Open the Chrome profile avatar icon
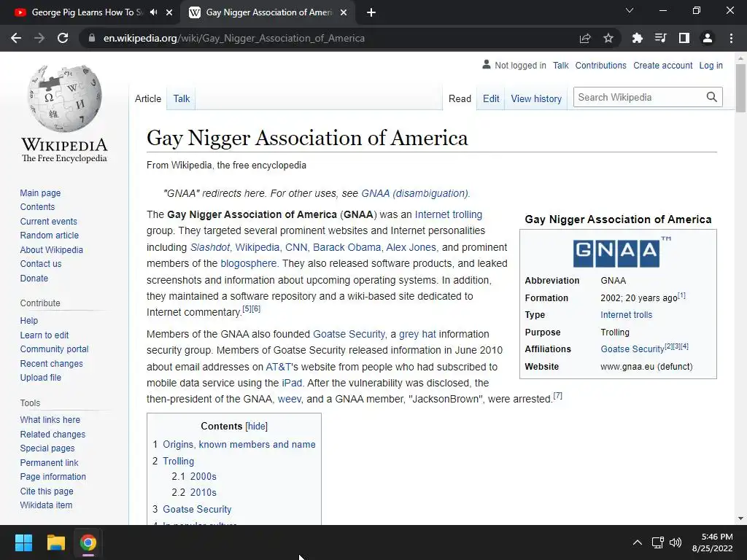Screen dimensions: 747x560 (708, 38)
